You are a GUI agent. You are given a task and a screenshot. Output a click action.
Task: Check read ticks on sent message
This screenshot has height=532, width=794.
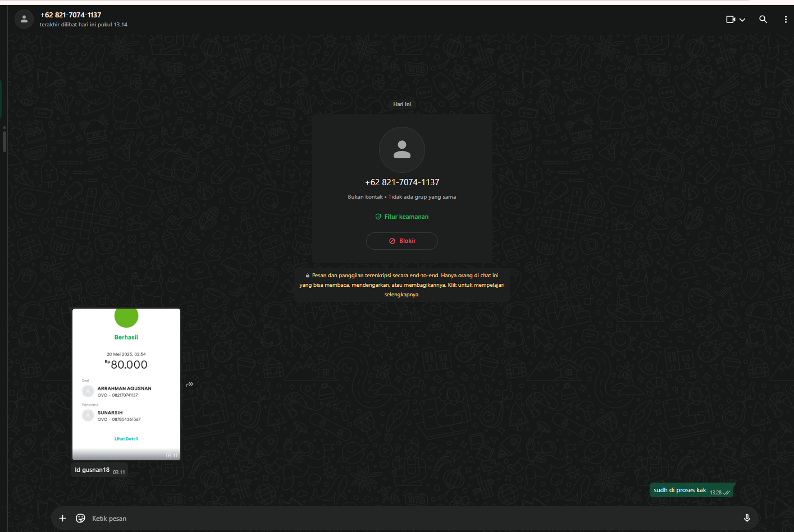coord(727,493)
